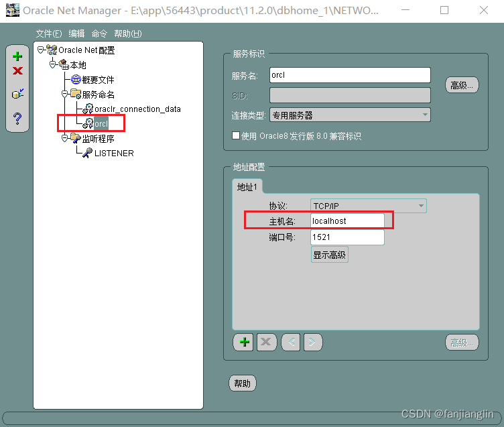Collapse the 服务命名 tree node
The image size is (504, 427).
[x=64, y=94]
